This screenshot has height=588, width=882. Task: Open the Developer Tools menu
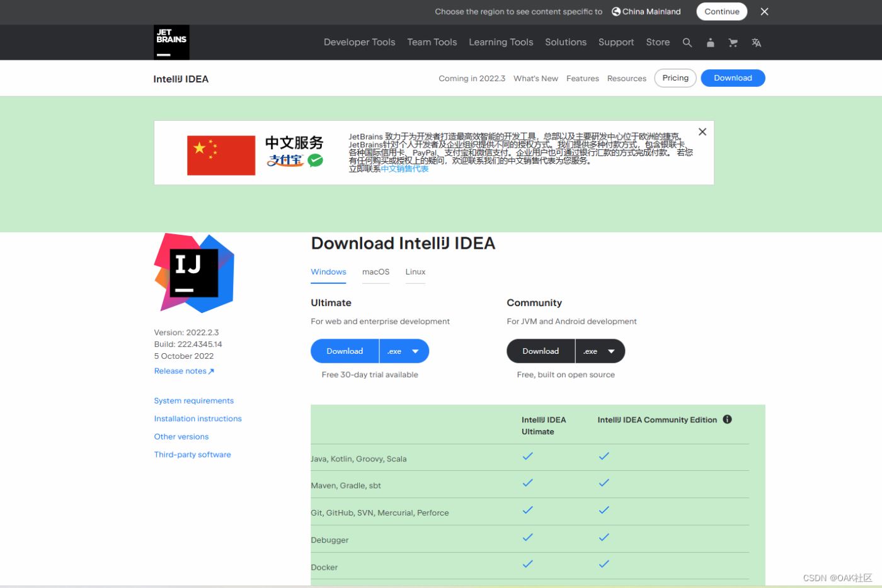pyautogui.click(x=360, y=42)
